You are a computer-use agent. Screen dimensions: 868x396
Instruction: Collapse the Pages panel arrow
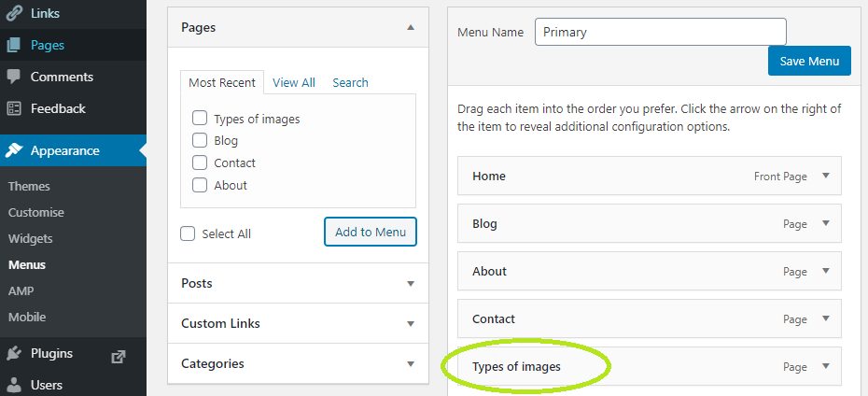point(410,26)
